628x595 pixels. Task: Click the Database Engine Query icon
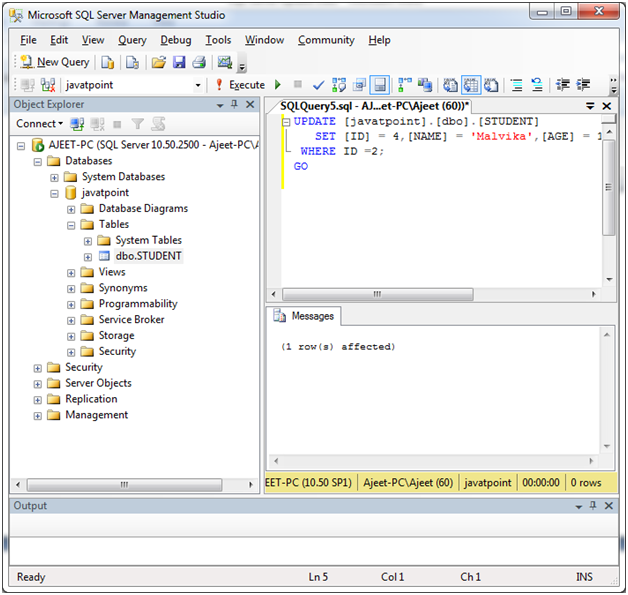point(107,62)
